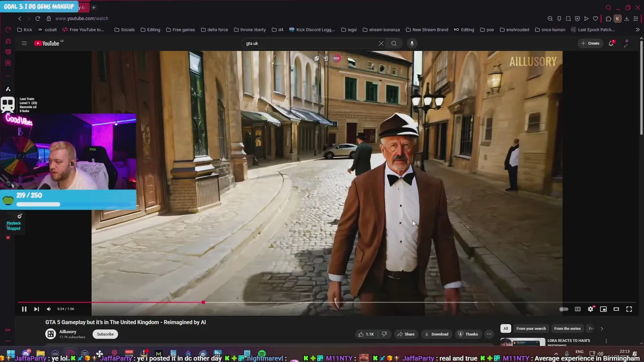The image size is (644, 362).
Task: Share the video
Action: pyautogui.click(x=406, y=334)
